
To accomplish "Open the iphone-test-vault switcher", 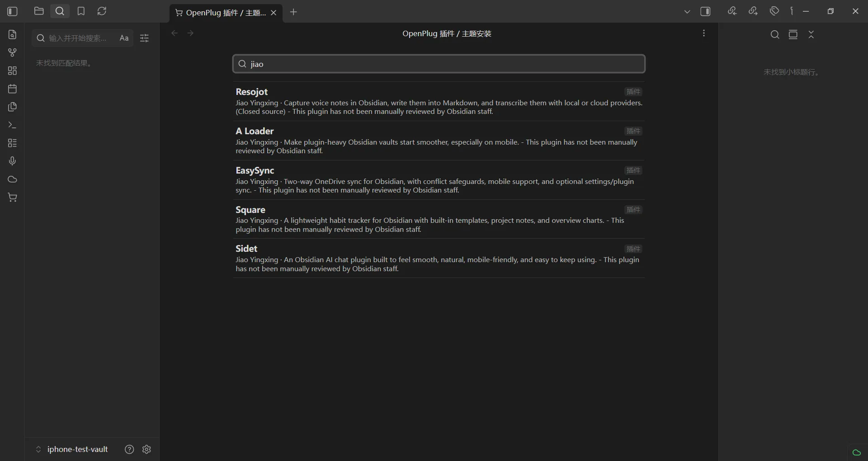I will coord(71,449).
